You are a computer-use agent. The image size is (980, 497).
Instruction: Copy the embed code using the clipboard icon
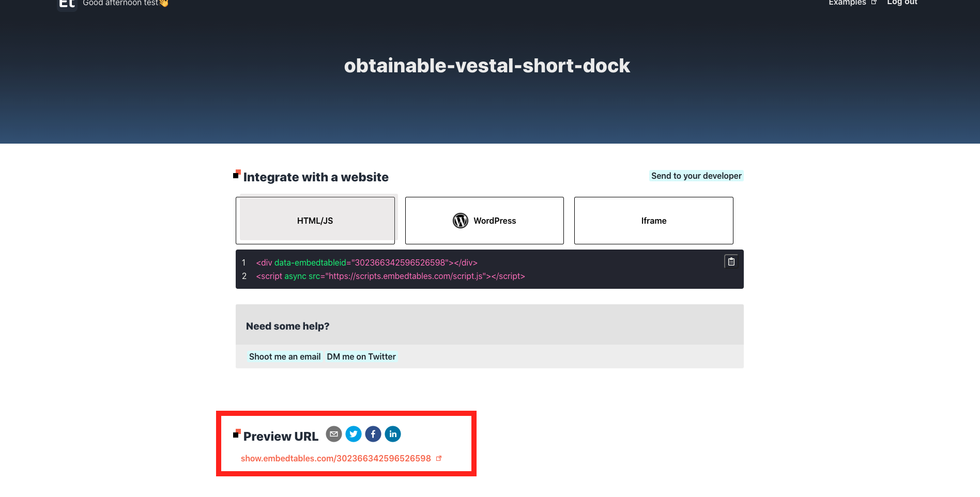tap(731, 261)
